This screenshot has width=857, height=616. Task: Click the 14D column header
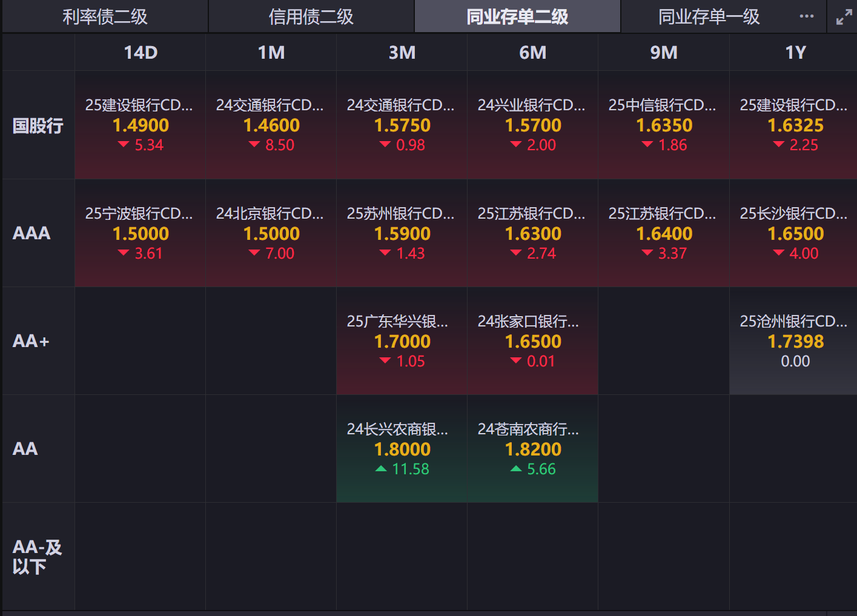[x=141, y=53]
